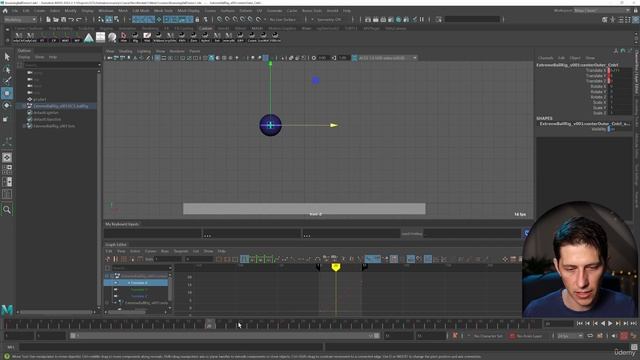Image resolution: width=640 pixels, height=360 pixels.
Task: Open the Windows menu
Action: pyautogui.click(x=106, y=11)
